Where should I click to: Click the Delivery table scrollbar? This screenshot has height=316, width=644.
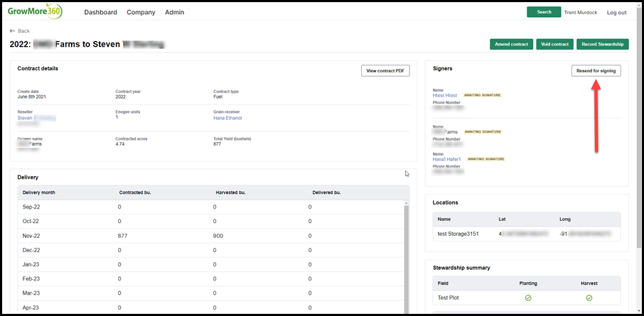point(407,256)
